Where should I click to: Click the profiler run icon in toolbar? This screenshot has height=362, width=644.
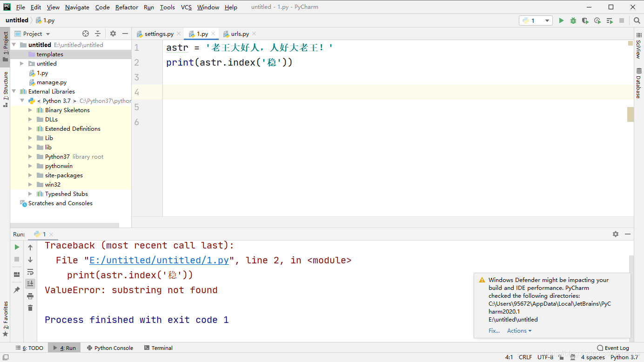[597, 20]
